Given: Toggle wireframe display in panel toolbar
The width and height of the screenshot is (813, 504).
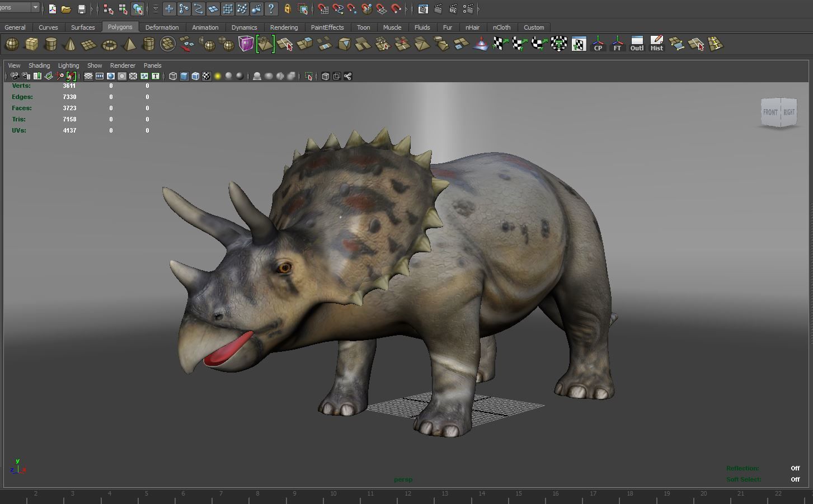Looking at the screenshot, I should click(x=173, y=76).
